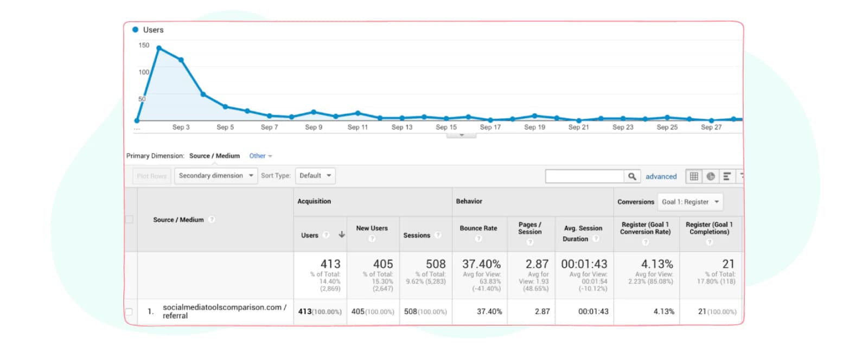Open the advanced filter link
The image size is (868, 347).
[x=661, y=177]
